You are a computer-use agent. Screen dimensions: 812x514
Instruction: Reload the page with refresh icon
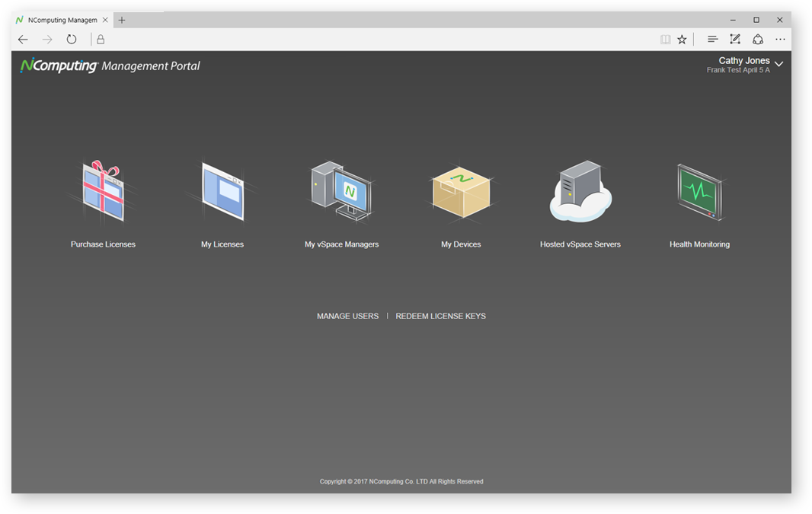(x=72, y=40)
